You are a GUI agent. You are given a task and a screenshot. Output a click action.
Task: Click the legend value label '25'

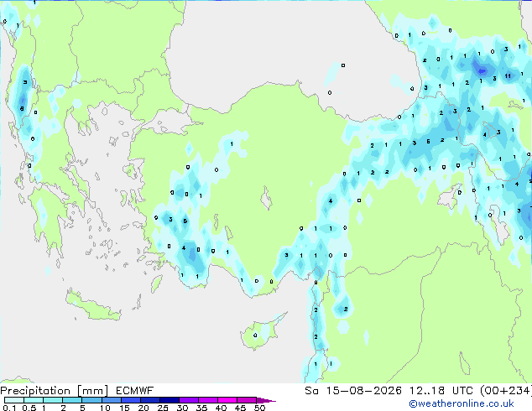163,408
